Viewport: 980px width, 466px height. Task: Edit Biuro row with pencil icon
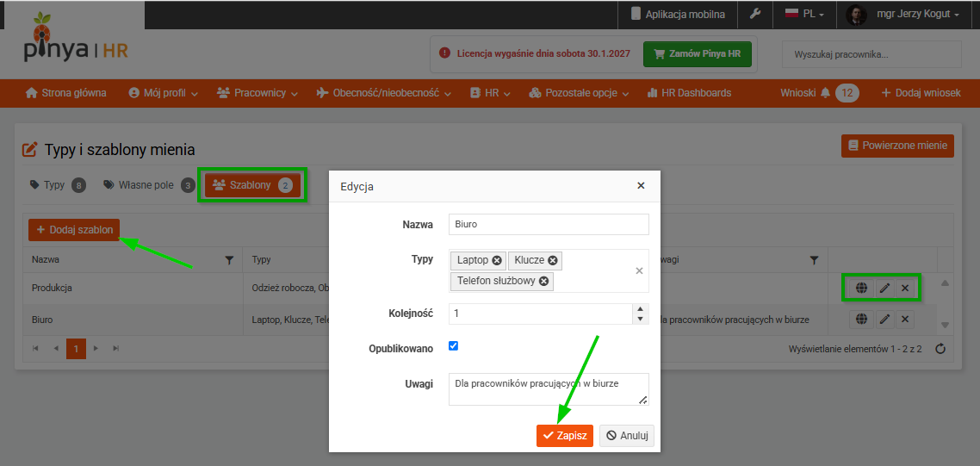[x=884, y=320]
